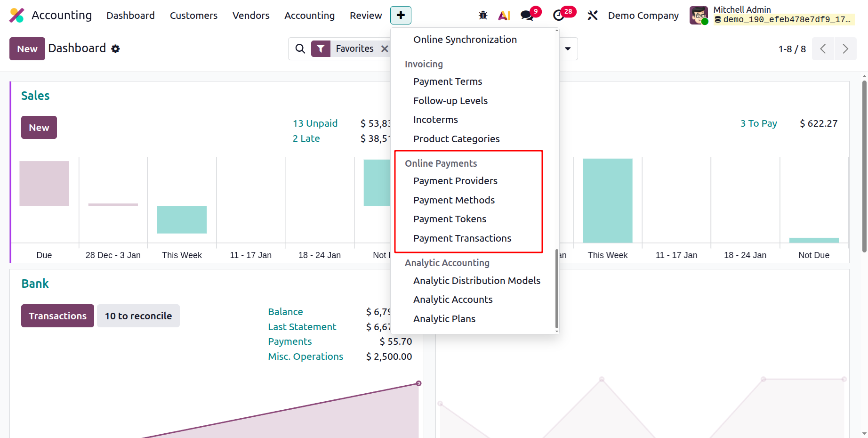Open the Vendors top menu
Image resolution: width=868 pixels, height=438 pixels.
pyautogui.click(x=251, y=16)
